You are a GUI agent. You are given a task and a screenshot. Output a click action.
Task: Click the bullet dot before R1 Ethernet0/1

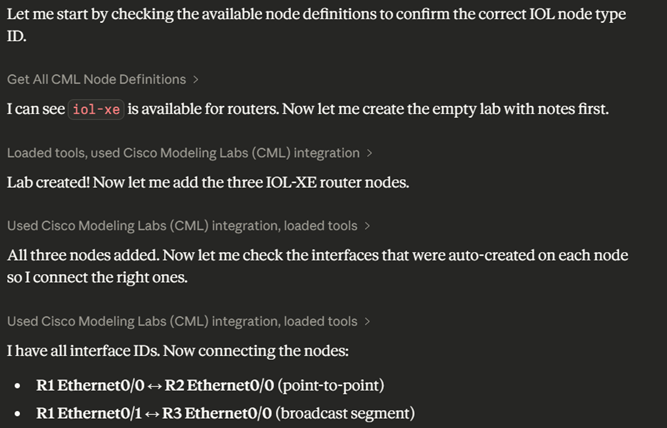(x=19, y=413)
